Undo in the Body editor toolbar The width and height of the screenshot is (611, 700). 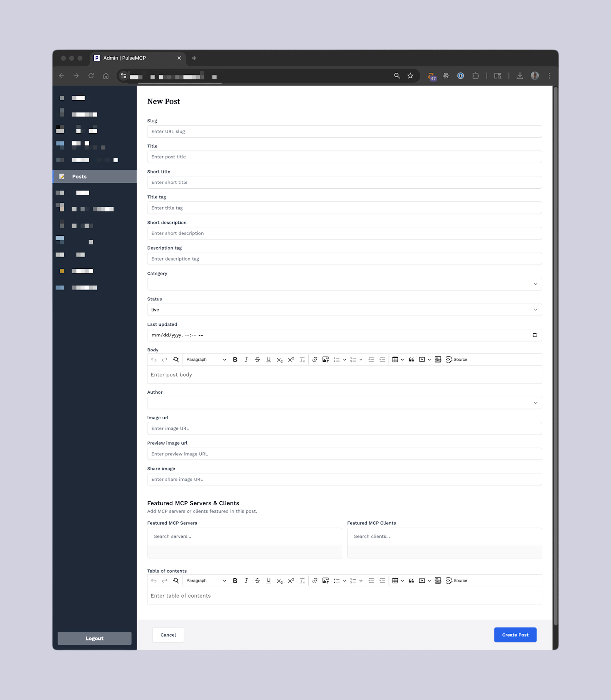(x=154, y=360)
